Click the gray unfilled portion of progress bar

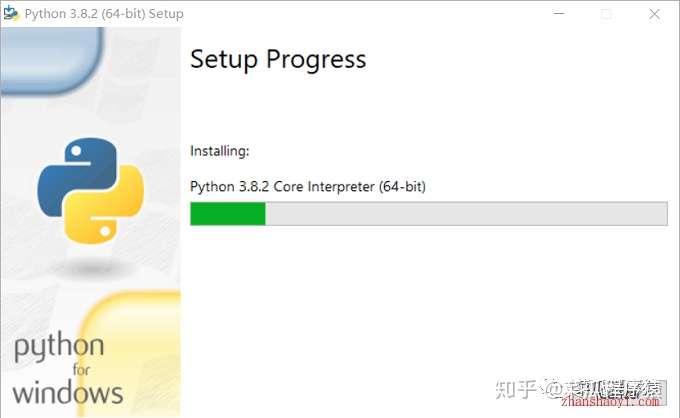click(466, 214)
